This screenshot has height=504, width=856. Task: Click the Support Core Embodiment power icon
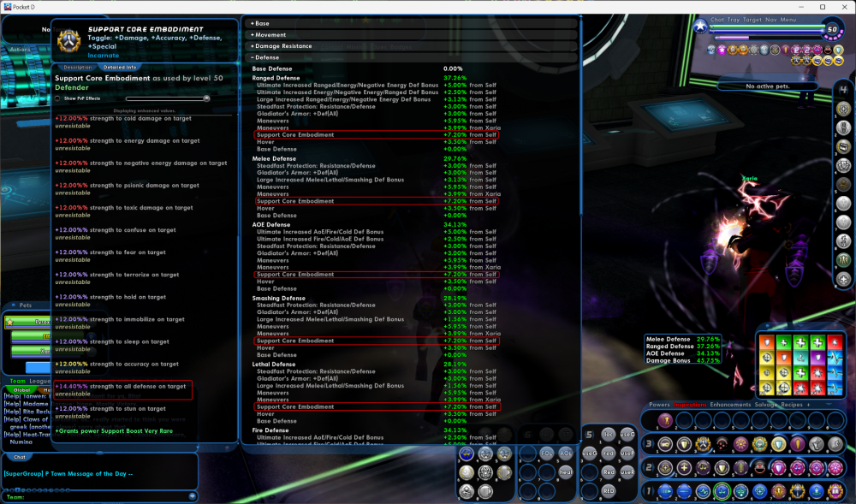tap(68, 40)
